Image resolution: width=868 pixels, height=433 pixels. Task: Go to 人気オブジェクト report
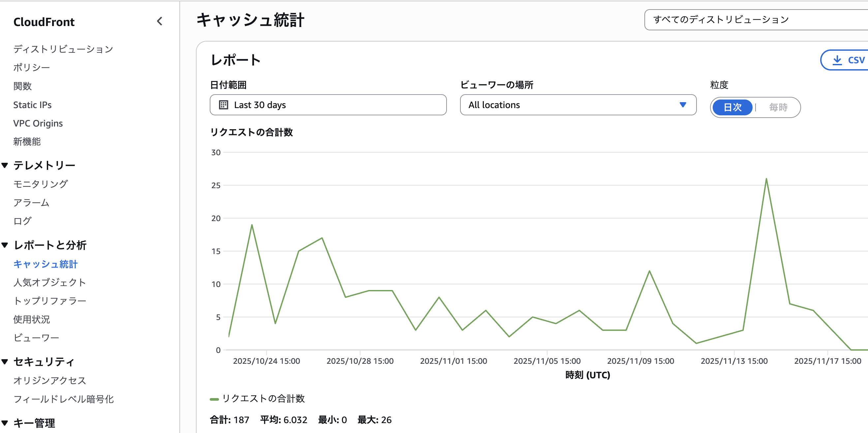49,282
